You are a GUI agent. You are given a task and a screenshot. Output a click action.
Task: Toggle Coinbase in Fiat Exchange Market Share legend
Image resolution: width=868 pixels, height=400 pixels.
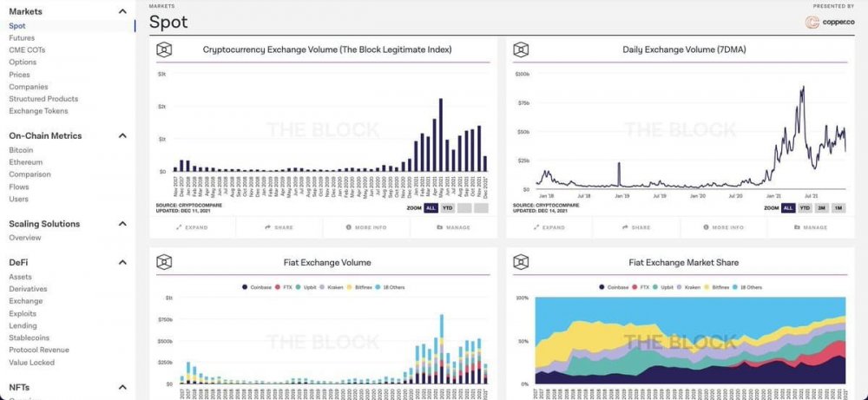point(612,287)
